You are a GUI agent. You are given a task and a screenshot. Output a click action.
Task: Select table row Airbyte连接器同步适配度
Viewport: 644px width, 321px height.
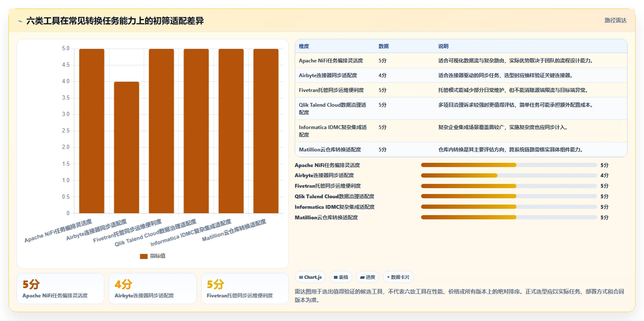[x=461, y=75]
